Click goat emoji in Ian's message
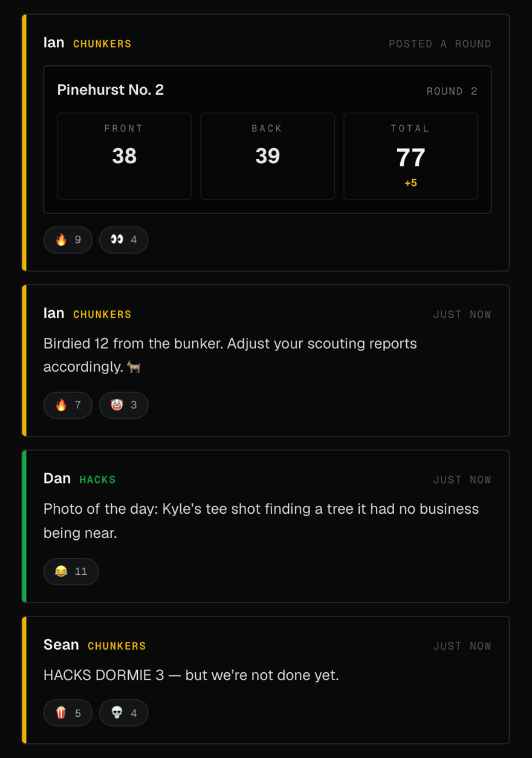 tap(134, 367)
